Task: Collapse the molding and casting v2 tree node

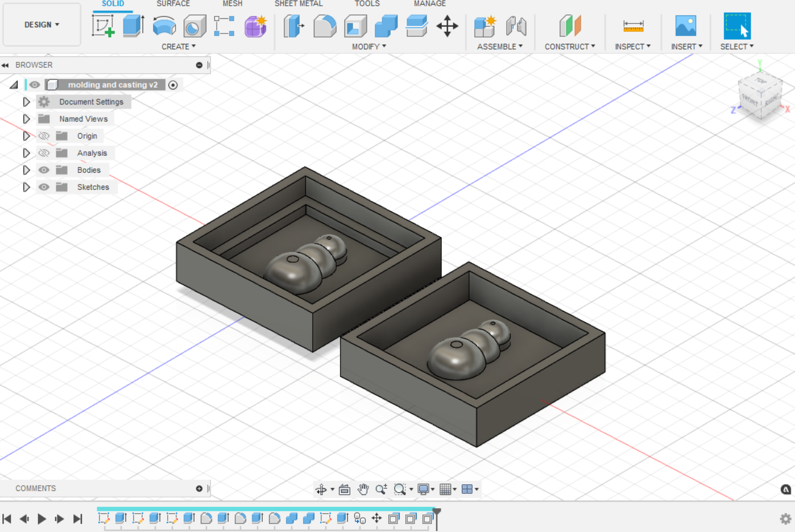Action: coord(14,85)
